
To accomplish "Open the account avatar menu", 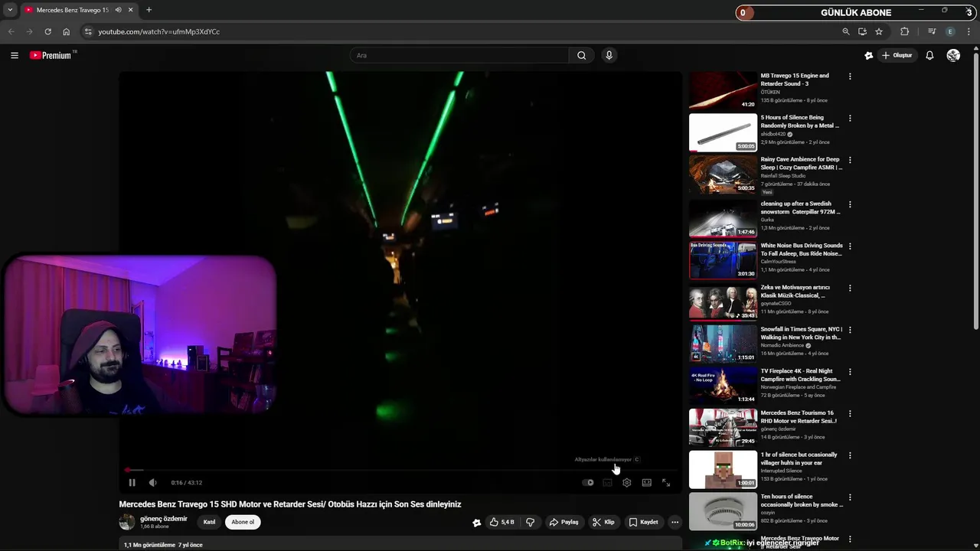I will (953, 55).
